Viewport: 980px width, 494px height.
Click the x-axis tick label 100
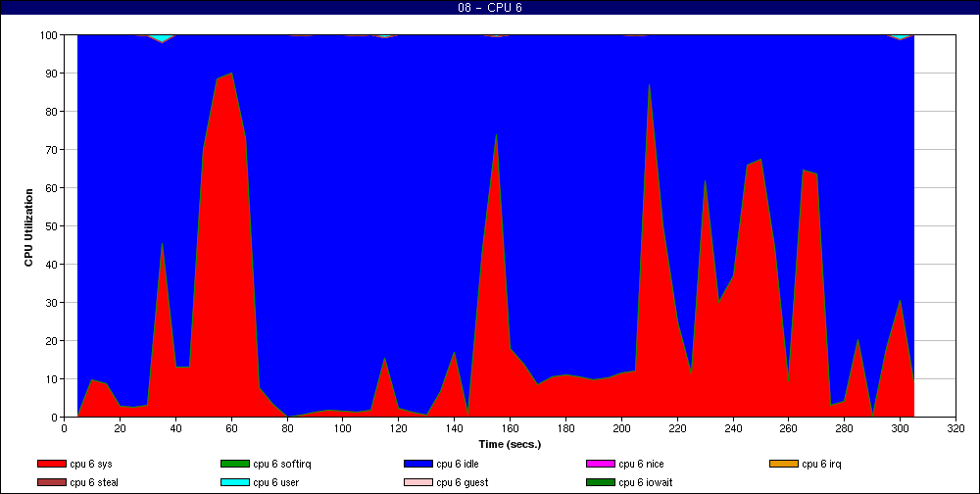point(342,428)
